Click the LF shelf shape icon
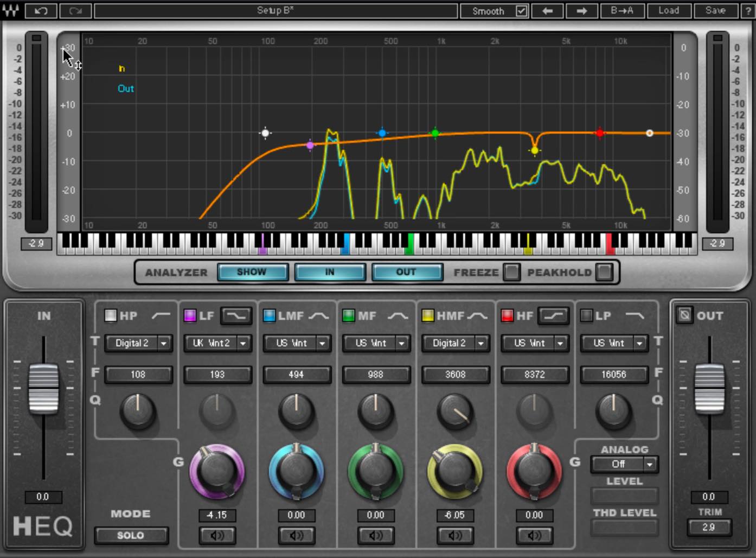 236,315
